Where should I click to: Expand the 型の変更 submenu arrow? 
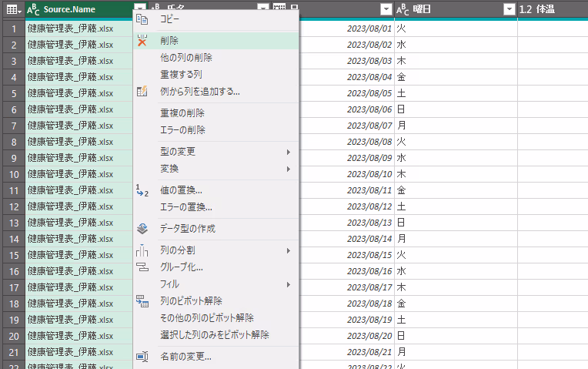[289, 152]
